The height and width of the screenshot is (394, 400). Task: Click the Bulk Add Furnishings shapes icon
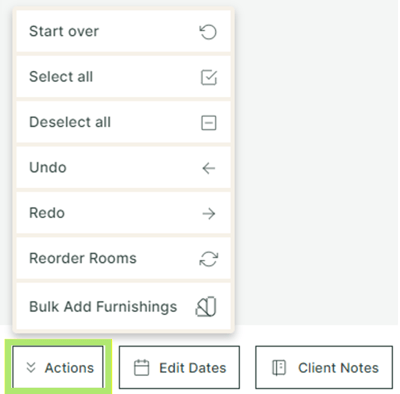click(x=206, y=306)
